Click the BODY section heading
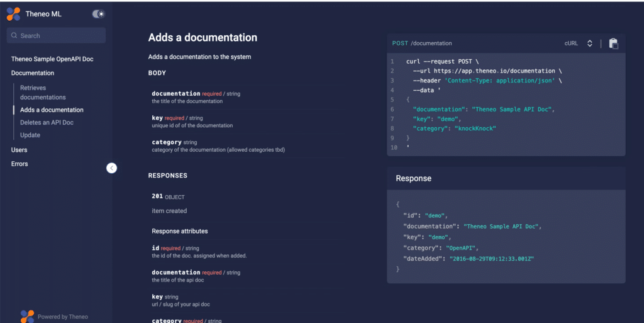The height and width of the screenshot is (323, 644). click(157, 73)
